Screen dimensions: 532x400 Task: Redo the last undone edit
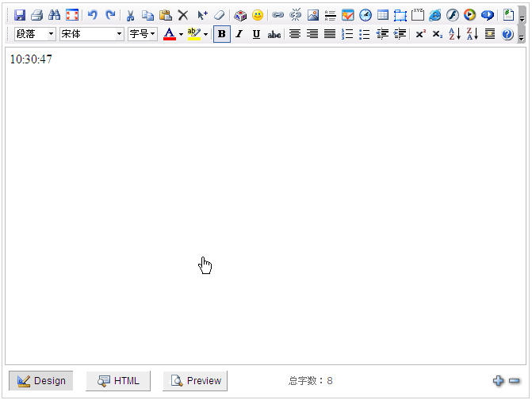click(x=110, y=15)
